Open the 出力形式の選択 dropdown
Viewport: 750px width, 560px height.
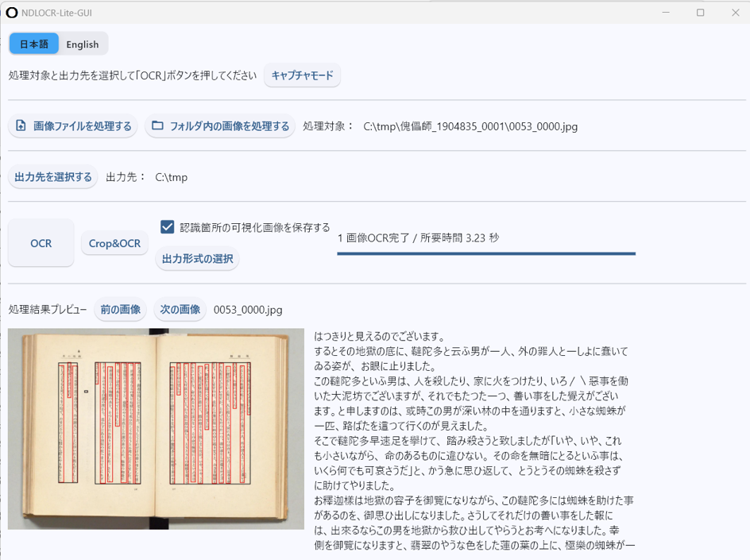point(197,259)
